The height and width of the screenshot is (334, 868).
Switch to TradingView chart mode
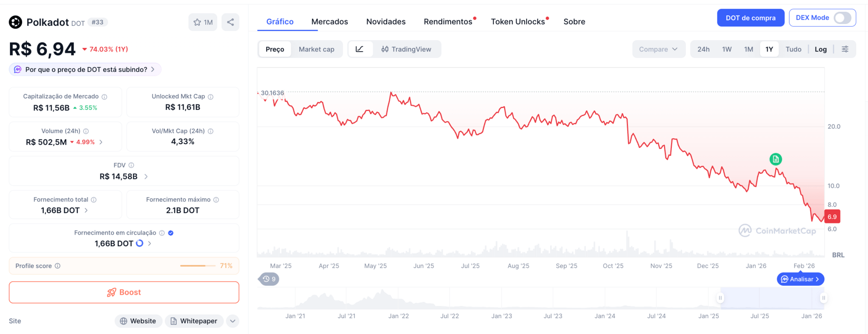[x=406, y=49]
